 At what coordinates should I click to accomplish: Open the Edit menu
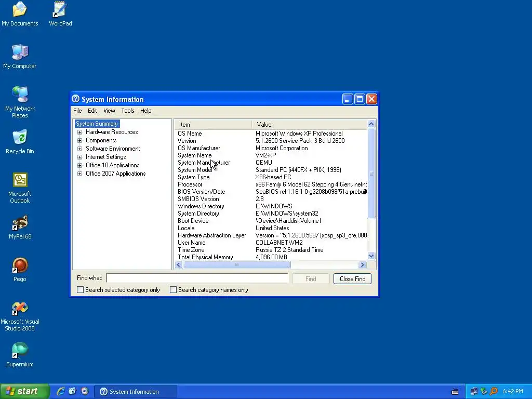[x=92, y=111]
